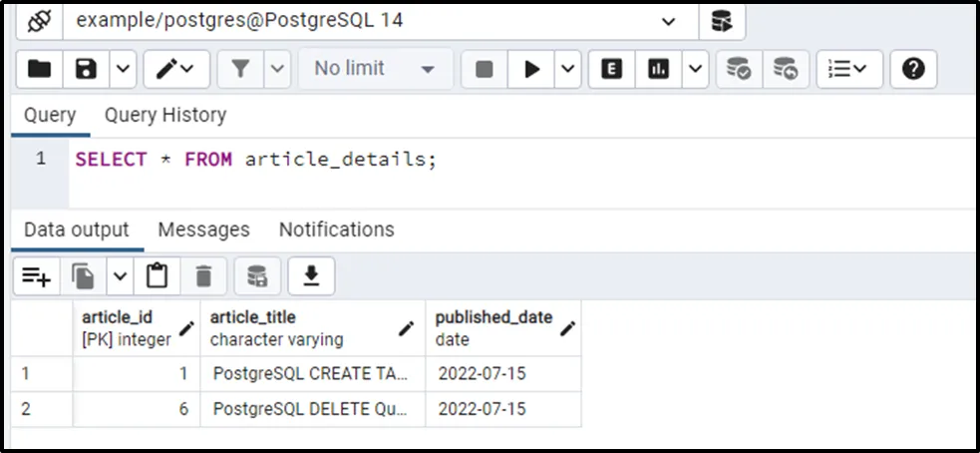
Task: Expand the Execute options arrow
Action: coord(568,69)
